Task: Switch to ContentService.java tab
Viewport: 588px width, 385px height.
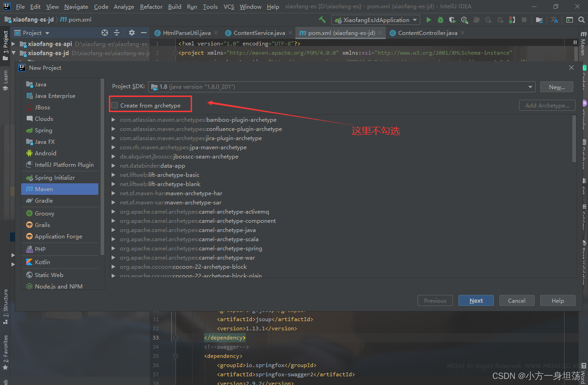Action: coord(259,33)
